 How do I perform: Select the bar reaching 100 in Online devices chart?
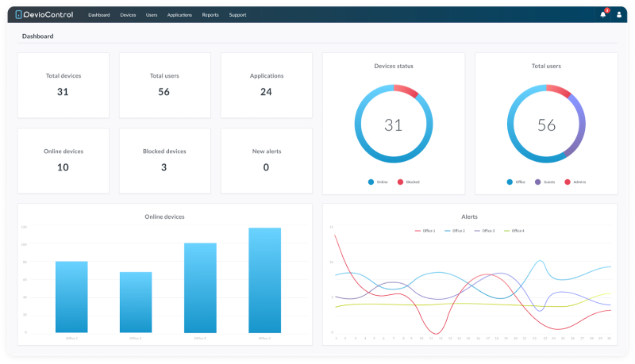click(201, 288)
